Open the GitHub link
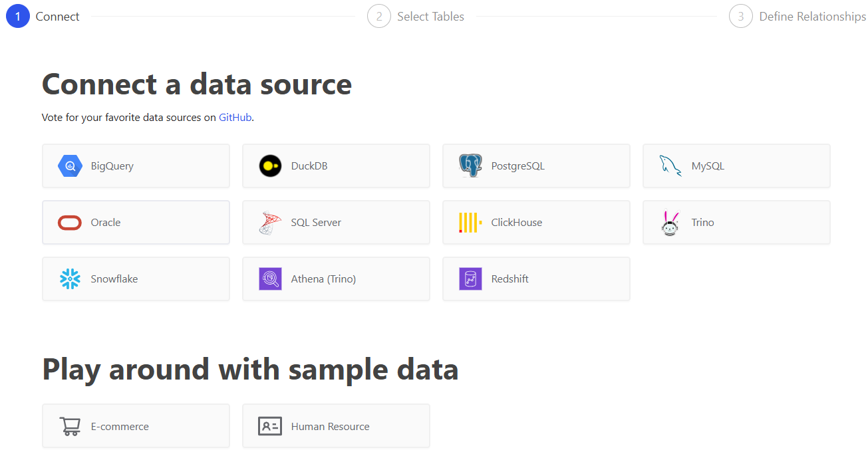Image resolution: width=868 pixels, height=456 pixels. point(235,117)
